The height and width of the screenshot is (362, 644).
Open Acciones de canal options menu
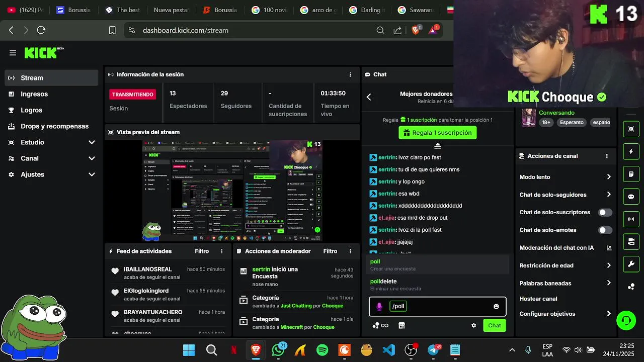point(607,156)
